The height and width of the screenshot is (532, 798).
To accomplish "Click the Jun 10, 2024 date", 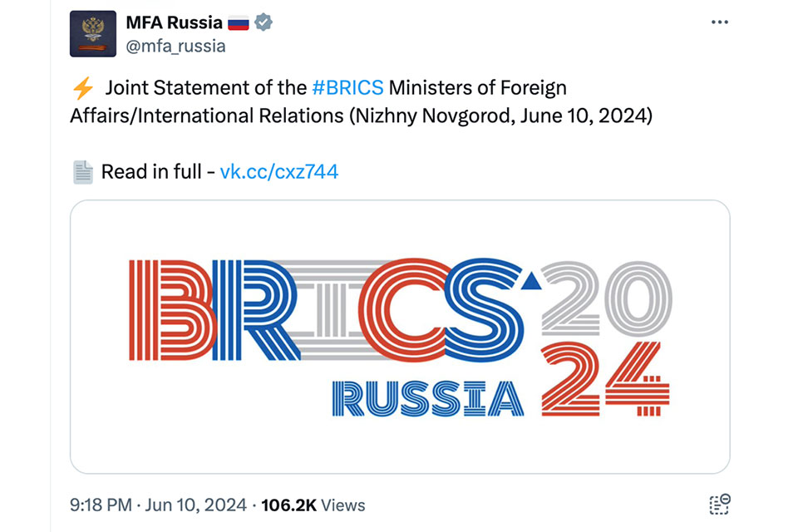I will click(x=196, y=505).
